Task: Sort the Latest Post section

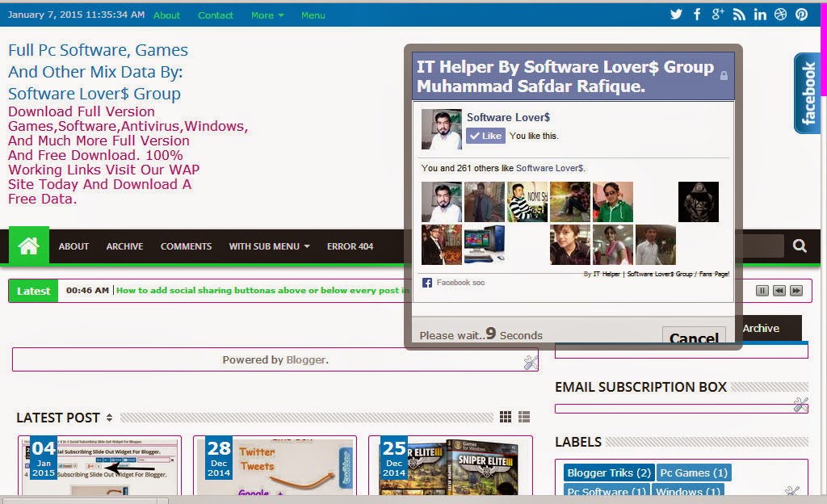Action: point(109,418)
